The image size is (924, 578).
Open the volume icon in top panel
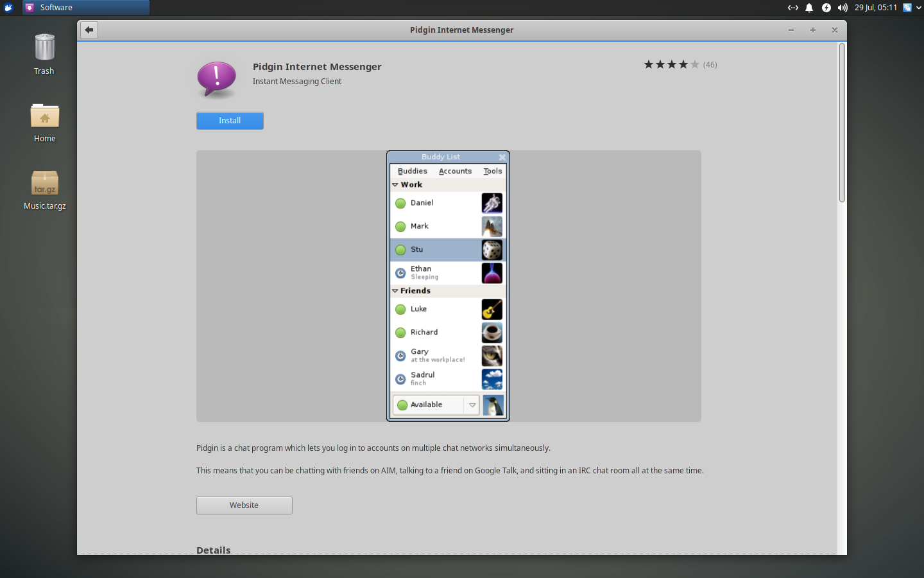[x=842, y=8]
